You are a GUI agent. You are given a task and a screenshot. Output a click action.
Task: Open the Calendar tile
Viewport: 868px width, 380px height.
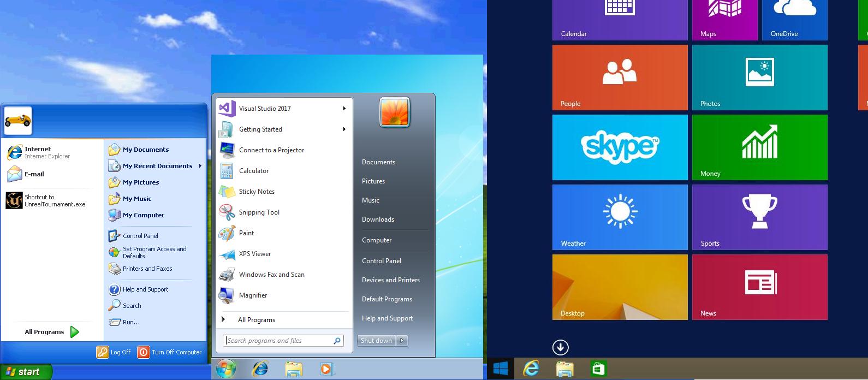click(620, 20)
